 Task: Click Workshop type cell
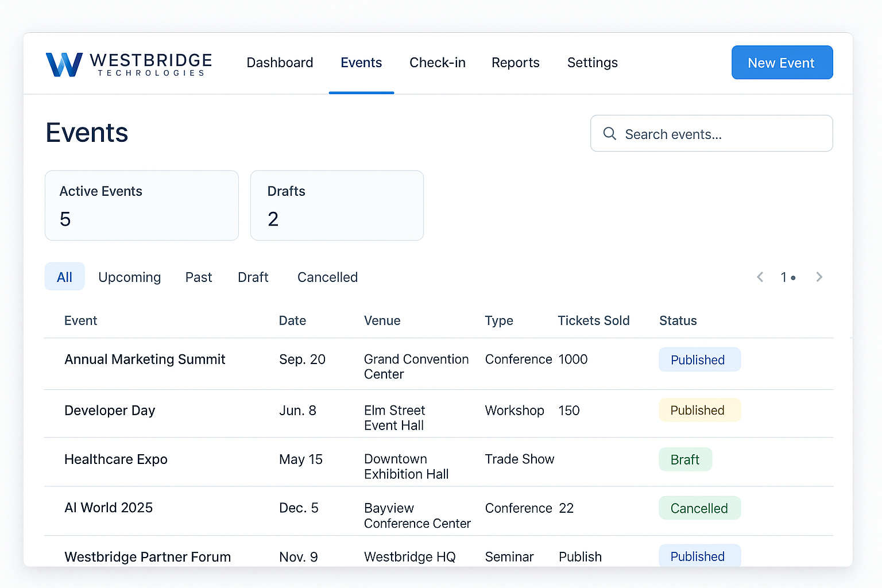coord(514,411)
